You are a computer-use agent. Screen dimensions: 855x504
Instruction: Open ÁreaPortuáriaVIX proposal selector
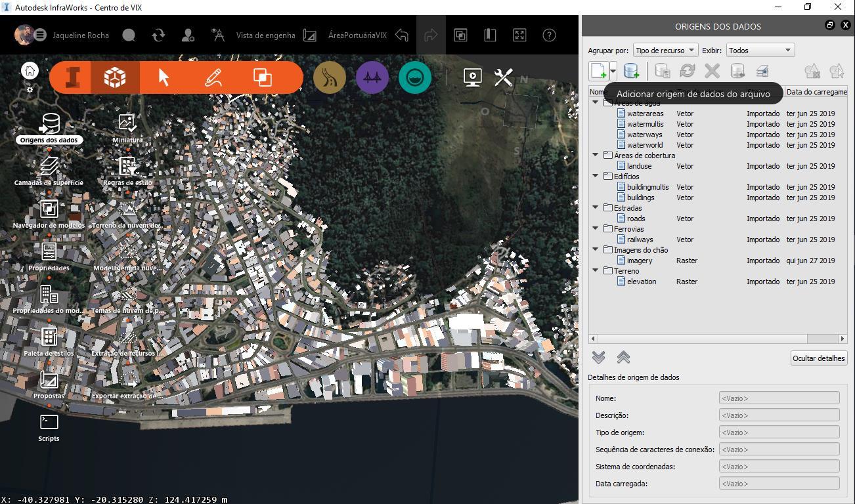[x=357, y=35]
